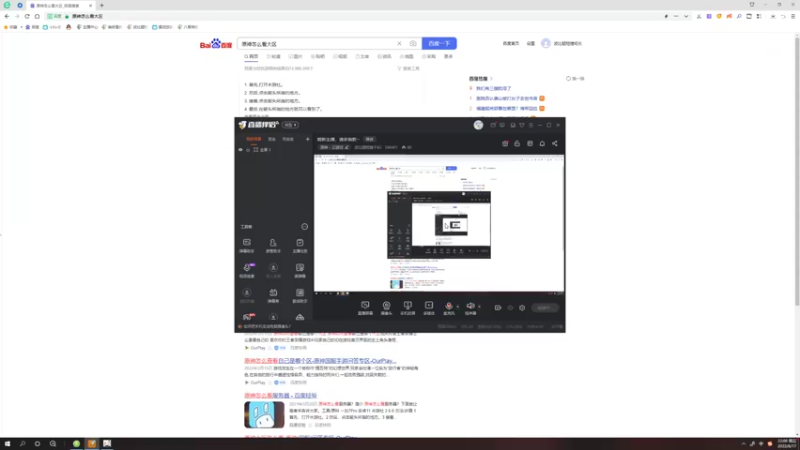
Task: Click the chat message tool icon in the toolbox
Action: coord(246,243)
